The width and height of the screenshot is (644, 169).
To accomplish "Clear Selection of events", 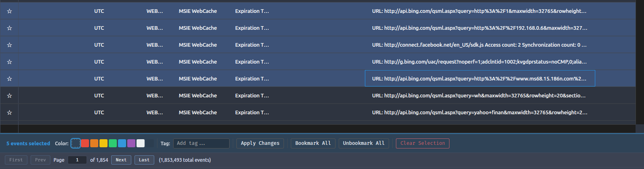I will 422,143.
